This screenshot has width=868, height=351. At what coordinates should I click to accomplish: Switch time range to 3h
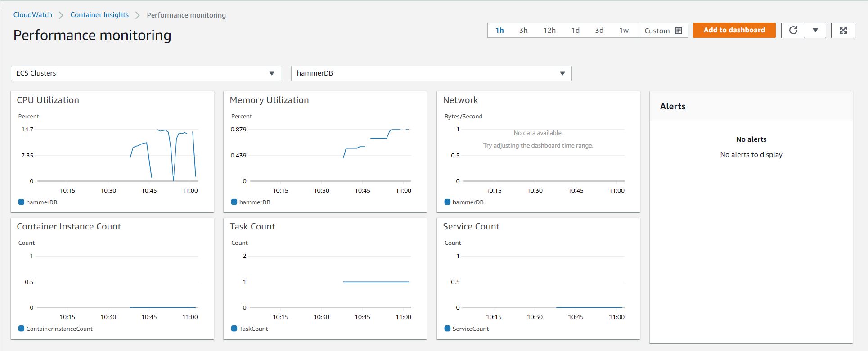tap(523, 31)
